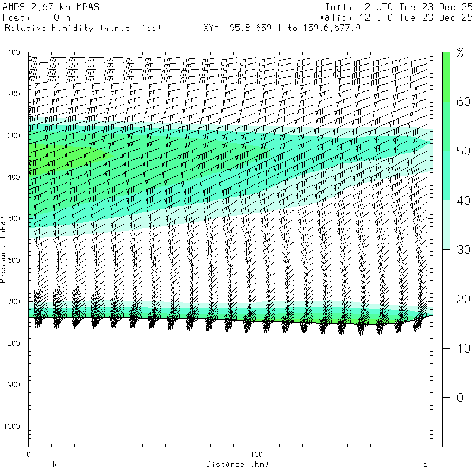Select the Relative humidity (w.r.t. ice) label

point(83,28)
